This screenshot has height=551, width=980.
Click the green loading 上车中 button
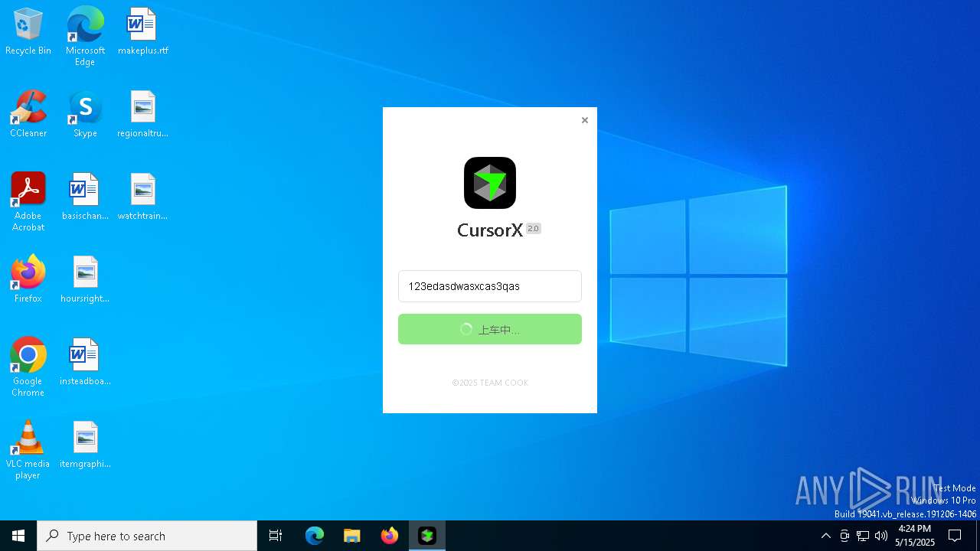(490, 329)
